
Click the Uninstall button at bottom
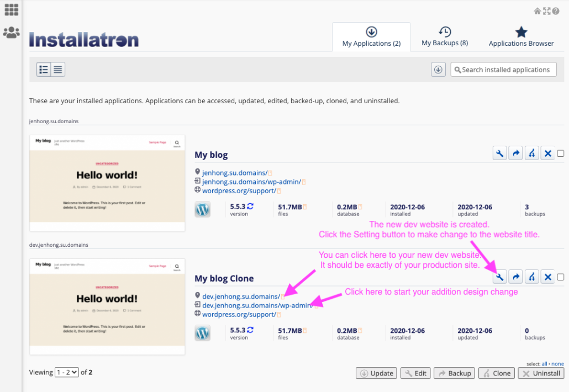pos(541,373)
